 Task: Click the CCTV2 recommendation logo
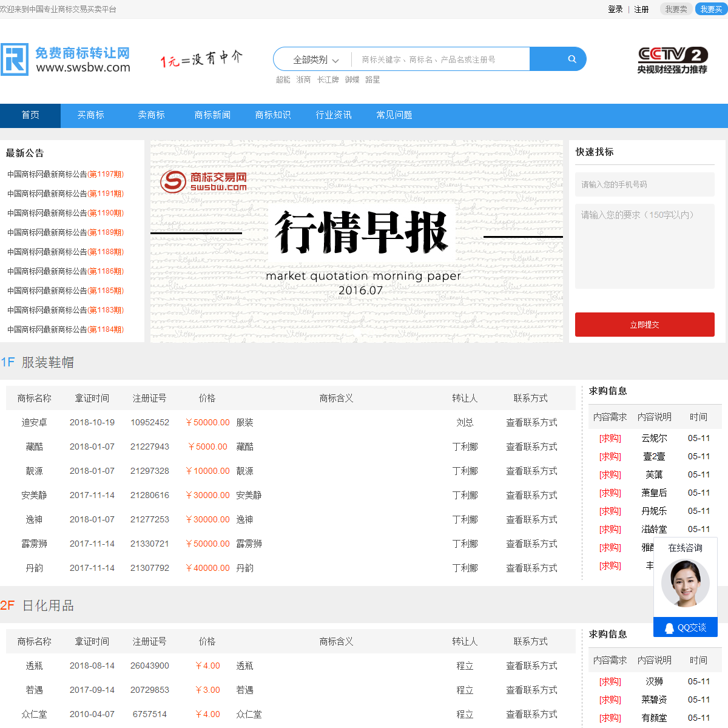click(x=672, y=61)
